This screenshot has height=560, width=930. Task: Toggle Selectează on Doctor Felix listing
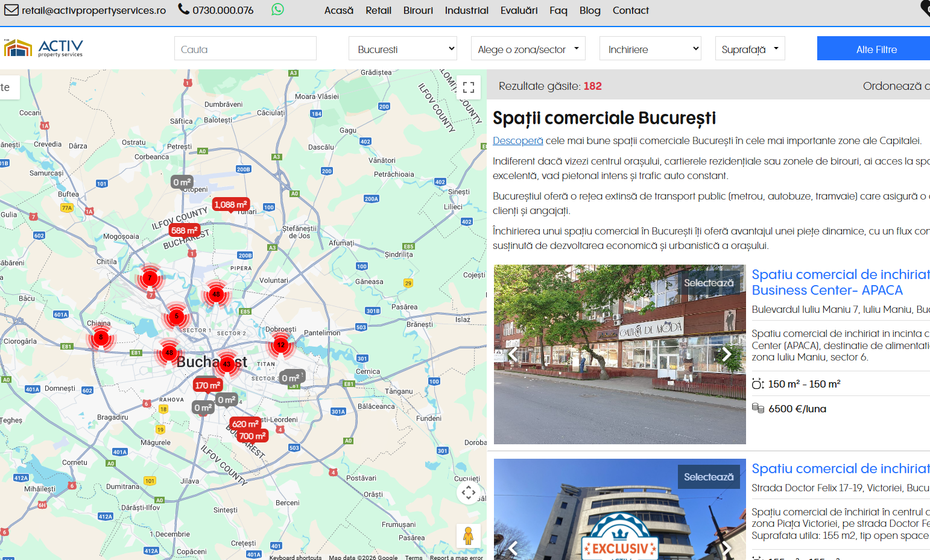tap(709, 477)
